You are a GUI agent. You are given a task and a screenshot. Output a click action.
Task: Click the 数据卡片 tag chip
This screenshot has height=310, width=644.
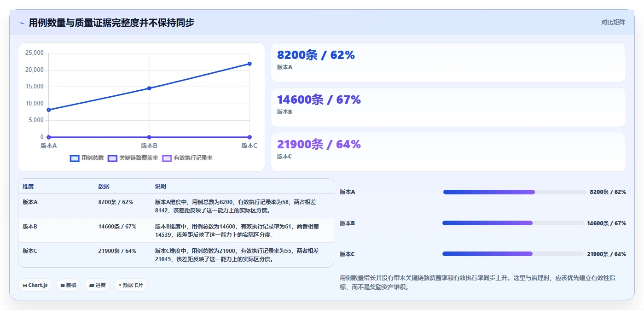(x=131, y=285)
